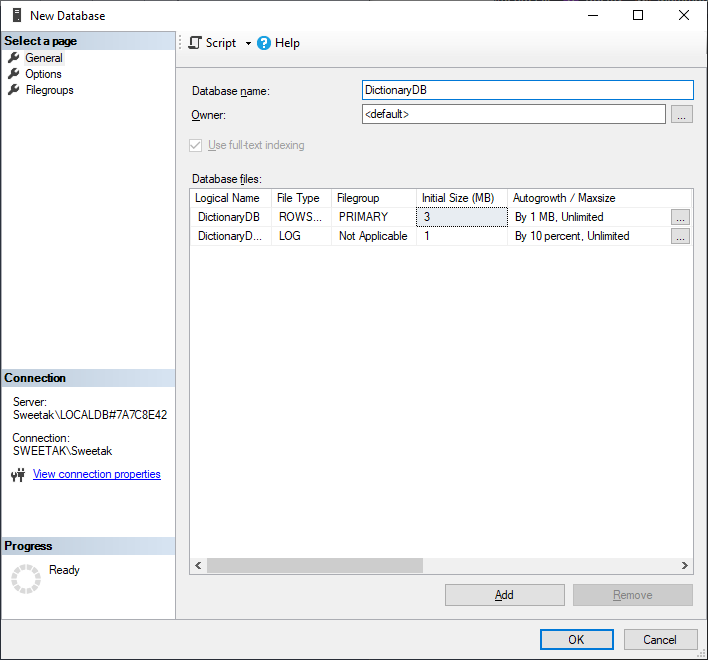Toggle Use full-text indexing checkbox

(196, 145)
